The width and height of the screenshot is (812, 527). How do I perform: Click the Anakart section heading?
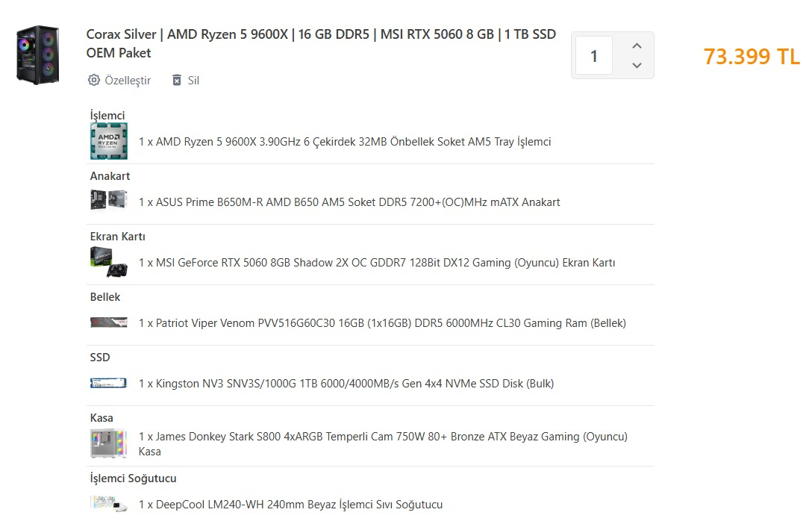110,176
